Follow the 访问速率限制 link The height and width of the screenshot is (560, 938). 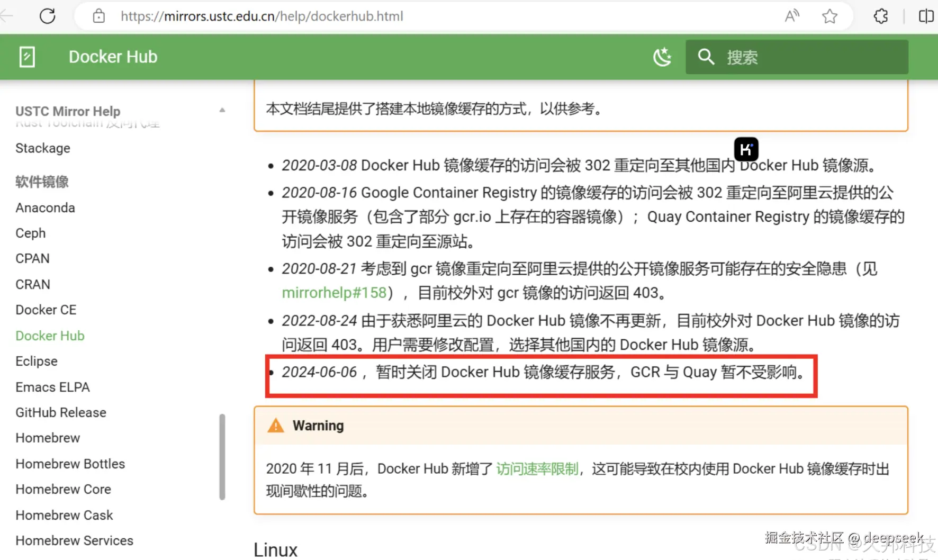(537, 469)
